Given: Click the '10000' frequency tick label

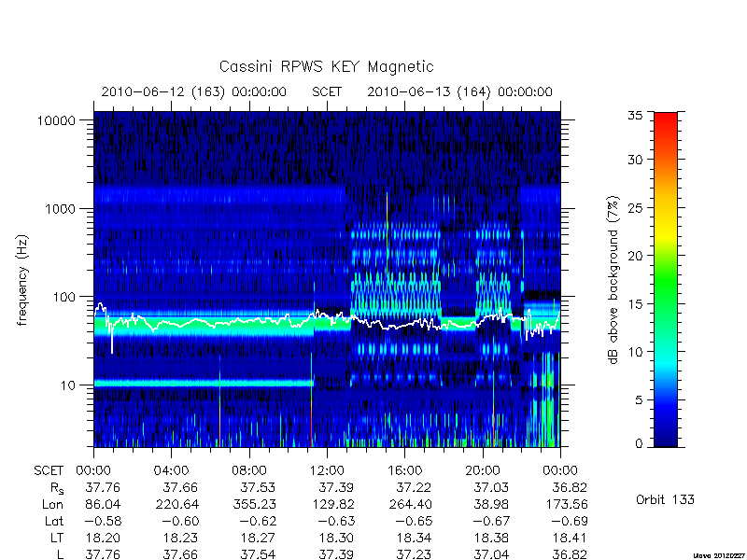Looking at the screenshot, I should point(56,121).
